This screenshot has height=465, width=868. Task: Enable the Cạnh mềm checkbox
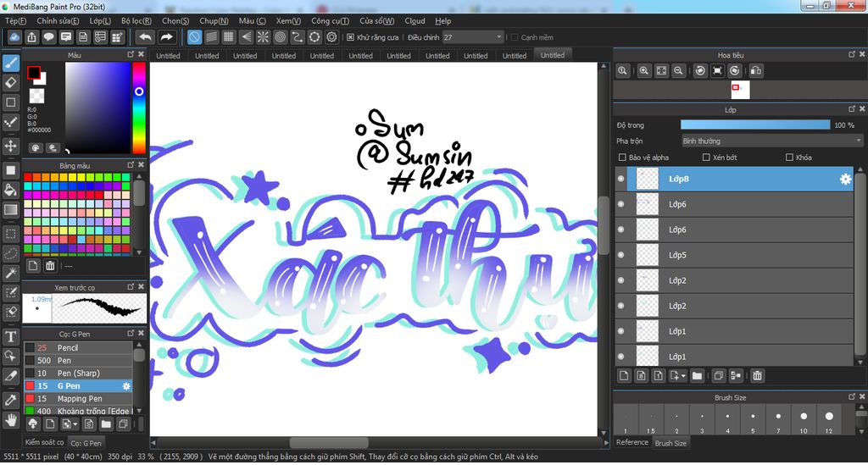click(514, 37)
